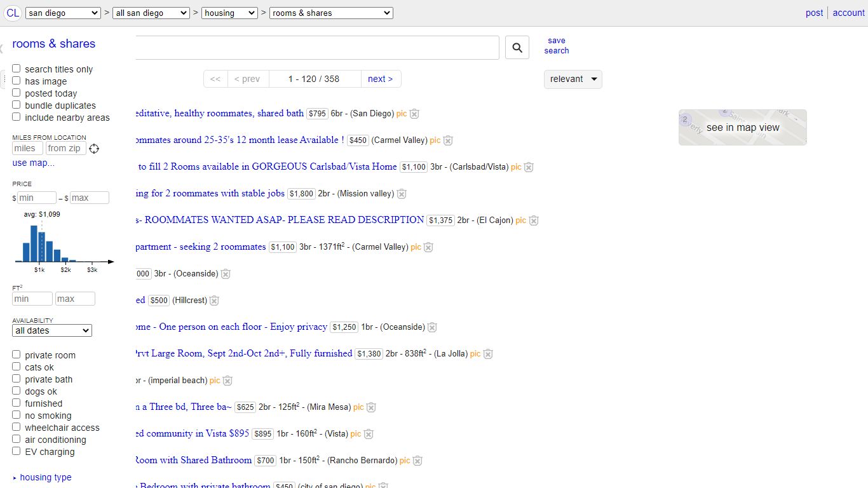Enable furnished filter

coord(17,403)
